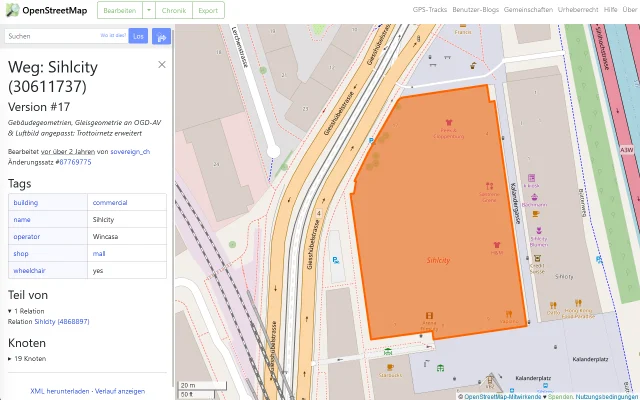This screenshot has height=400, width=640.
Task: Go to GPS-Tracks in top navigation
Action: point(430,9)
